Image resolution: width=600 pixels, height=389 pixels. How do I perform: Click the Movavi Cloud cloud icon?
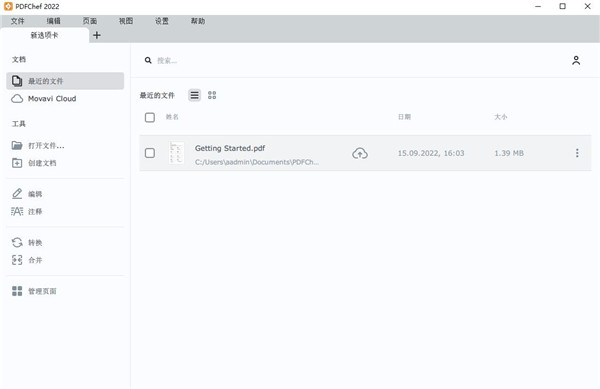[17, 99]
